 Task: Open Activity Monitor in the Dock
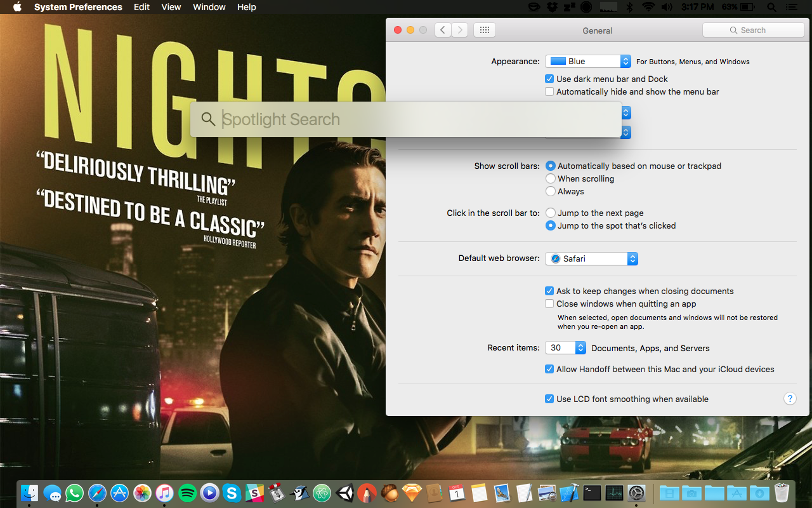[x=614, y=493]
